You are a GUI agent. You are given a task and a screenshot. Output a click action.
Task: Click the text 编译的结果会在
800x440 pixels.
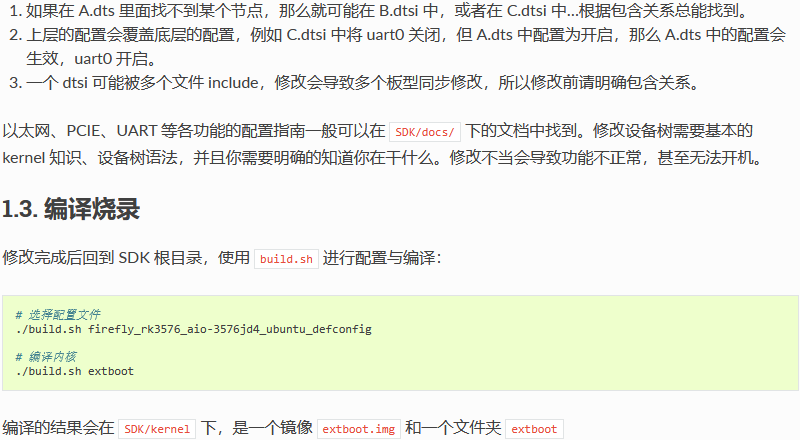click(58, 428)
